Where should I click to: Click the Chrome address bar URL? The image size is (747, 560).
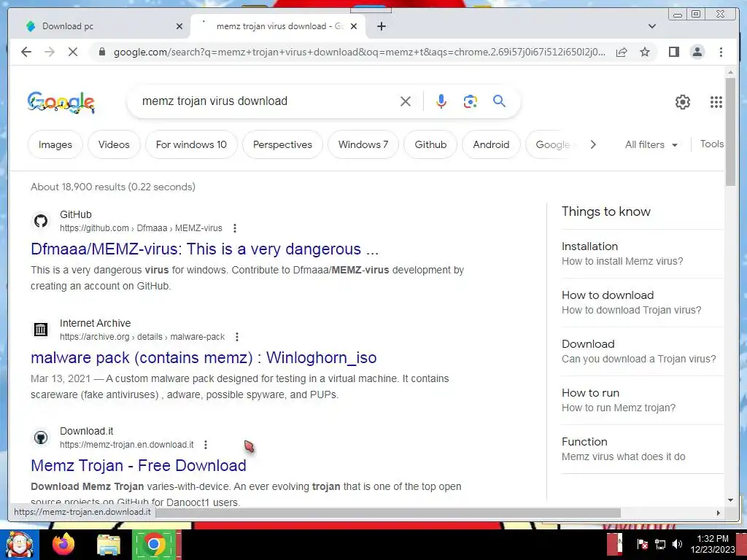pos(360,52)
